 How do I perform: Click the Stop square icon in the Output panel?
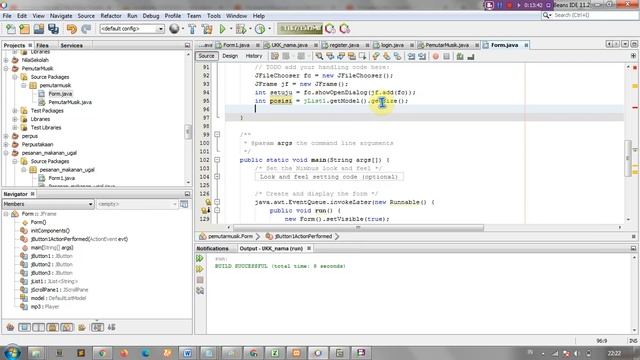click(x=200, y=280)
